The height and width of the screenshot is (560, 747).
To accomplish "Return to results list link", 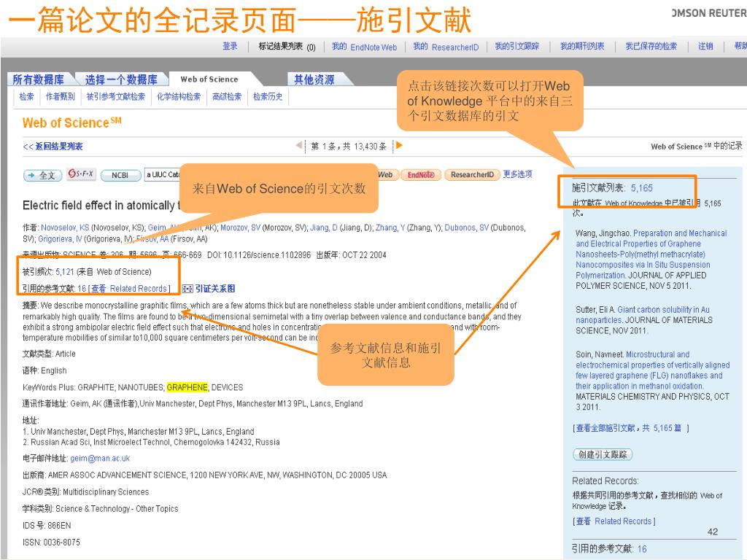I will (53, 146).
